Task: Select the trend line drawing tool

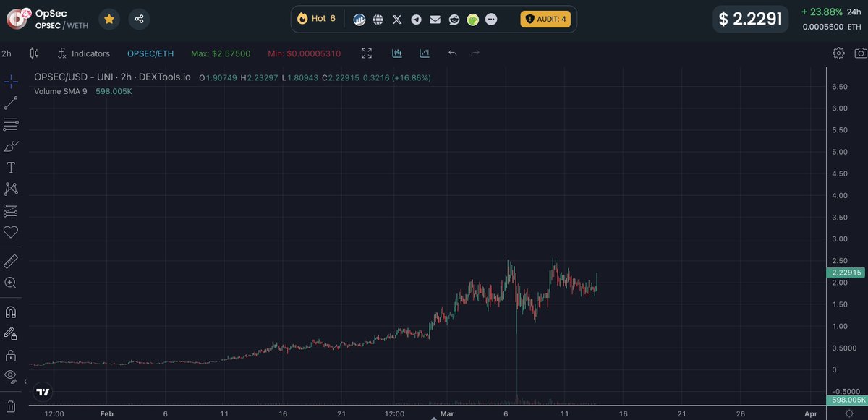Action: pyautogui.click(x=11, y=103)
